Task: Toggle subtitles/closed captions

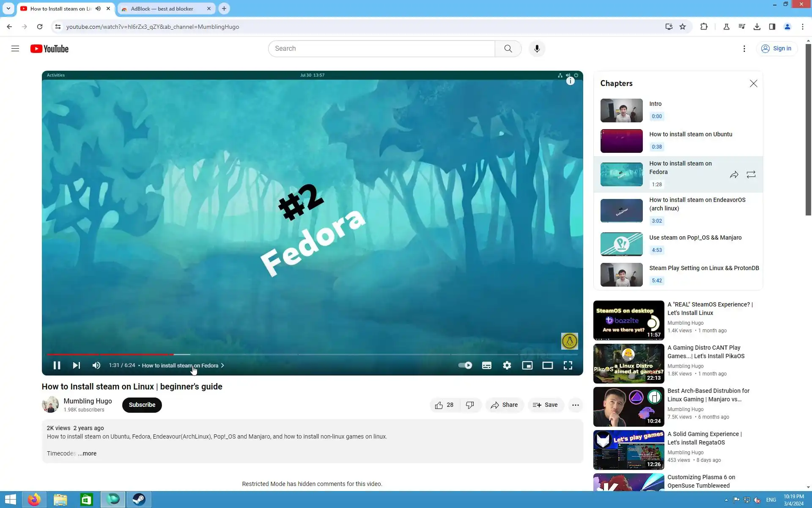Action: pos(486,365)
